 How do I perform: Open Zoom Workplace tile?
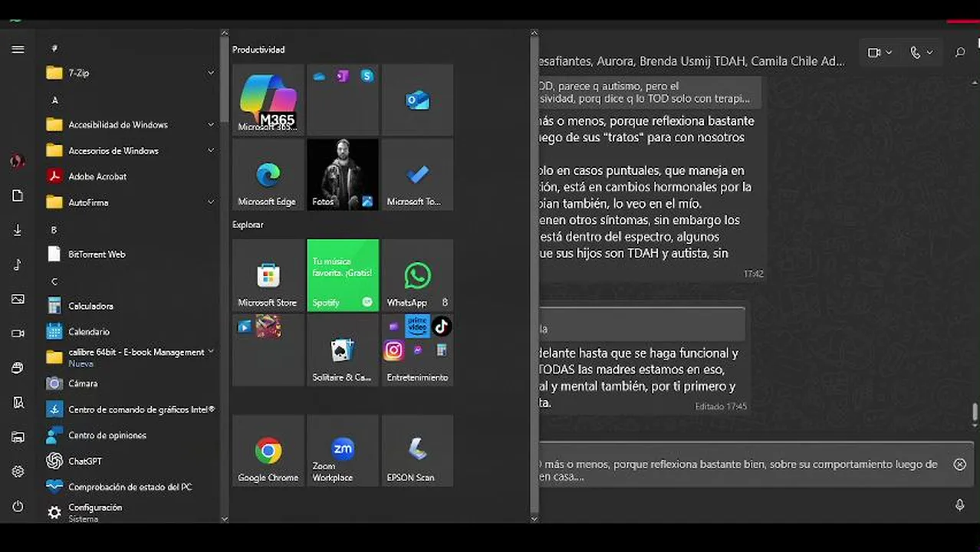(343, 451)
